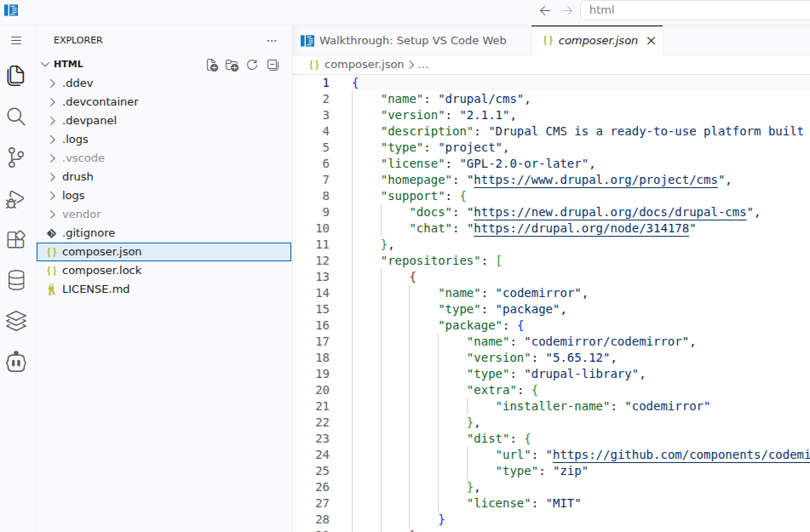The image size is (810, 532).
Task: Click the New Folder icon in explorer
Action: point(232,65)
